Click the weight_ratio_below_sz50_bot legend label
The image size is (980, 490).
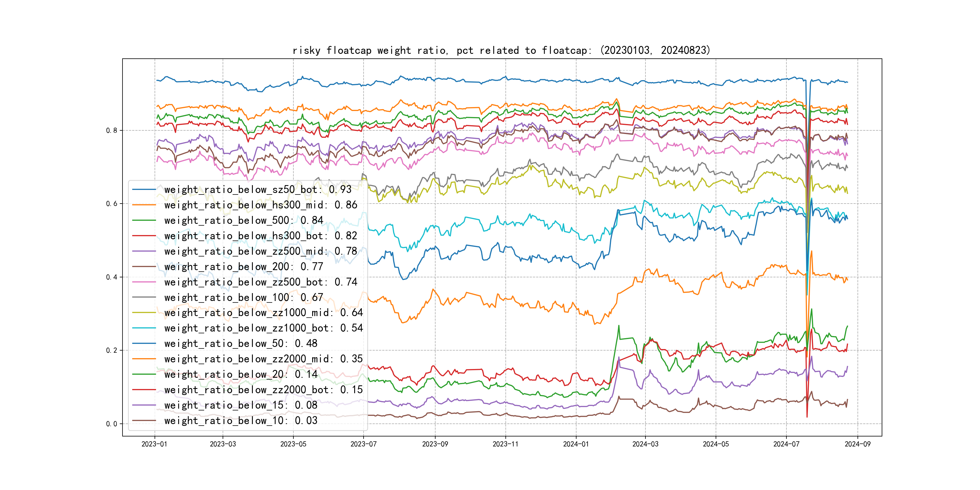click(258, 189)
